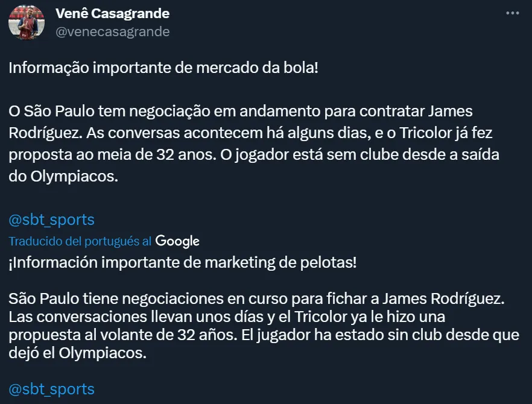Click "James Rodríguez" in the Spanish translation
The height and width of the screenshot is (404, 532).
coord(457,298)
